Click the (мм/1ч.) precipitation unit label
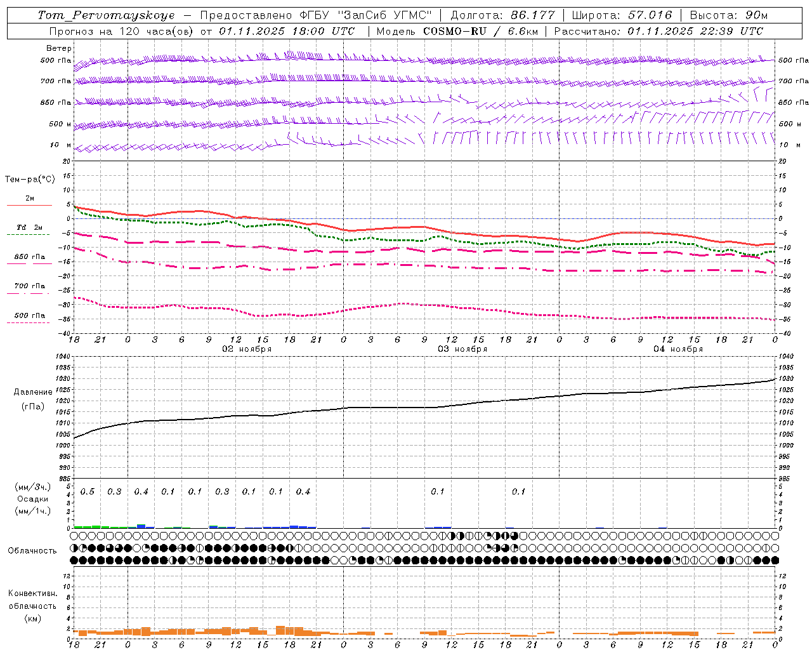 (33, 511)
